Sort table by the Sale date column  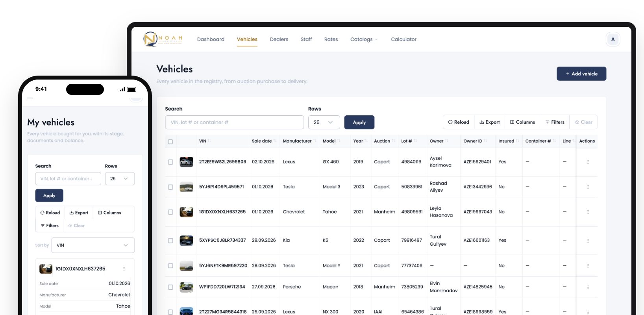[264, 141]
